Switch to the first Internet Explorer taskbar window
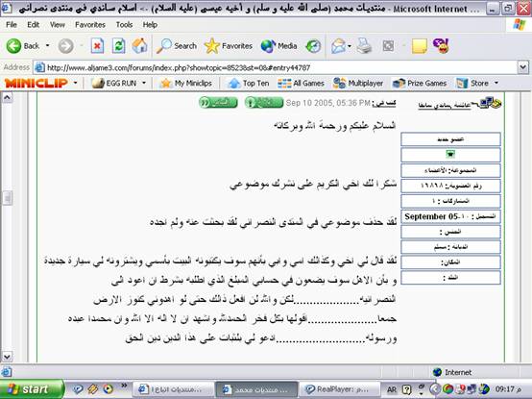Screen dimensions: 532x399 173,389
